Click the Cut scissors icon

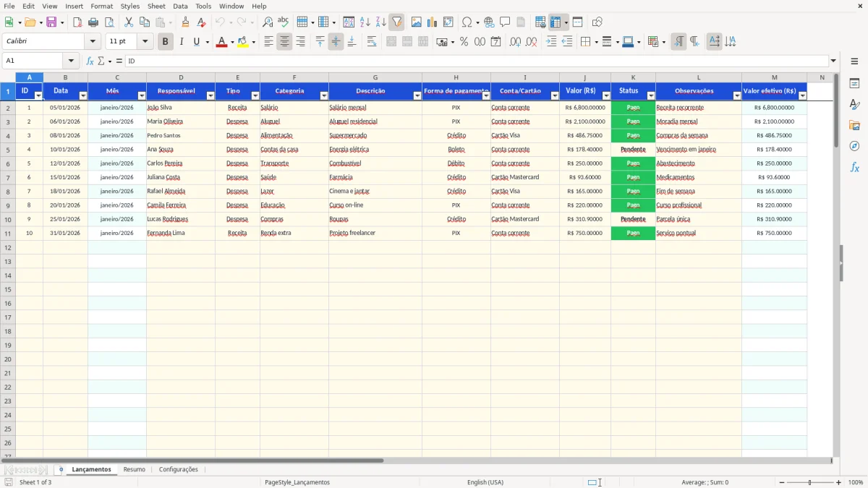(x=129, y=22)
